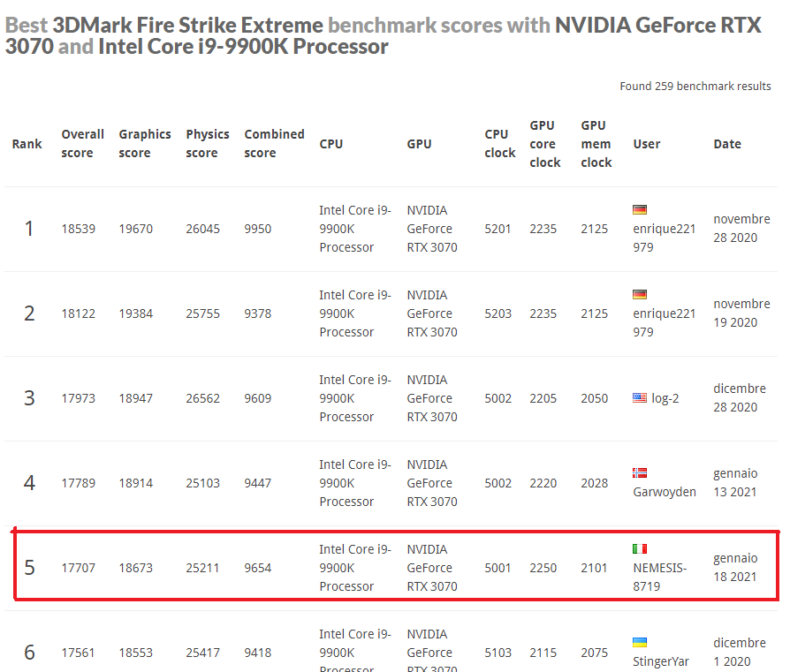The image size is (790, 672).
Task: Click the Italian flag above NEMESIS-8719
Action: tap(640, 548)
